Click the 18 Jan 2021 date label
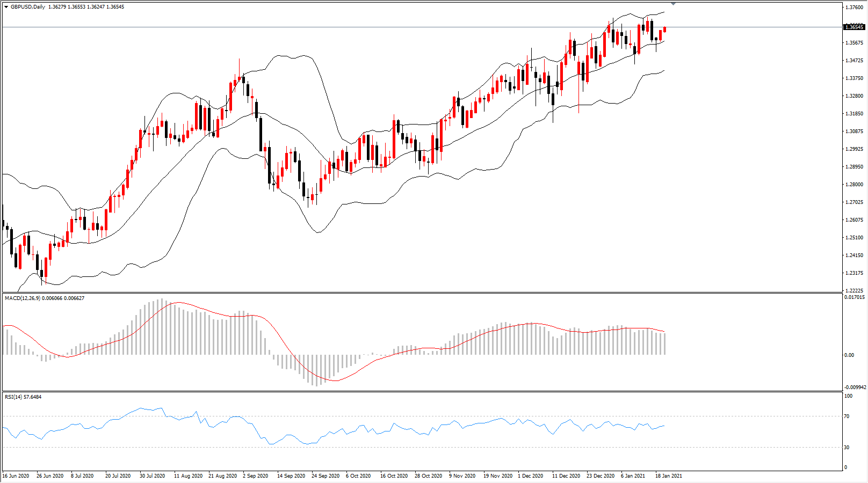This screenshot has height=483, width=868. (669, 475)
